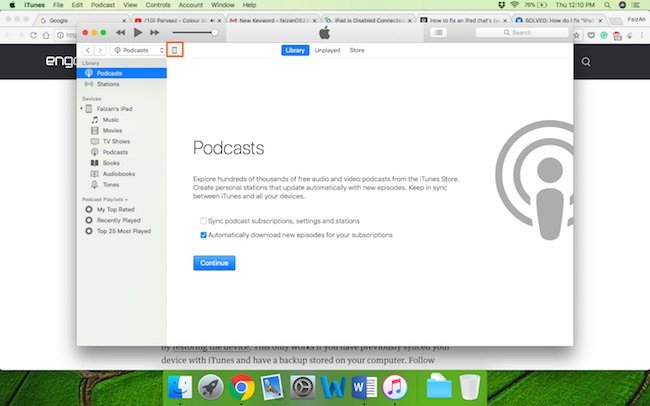Uncheck Automatically download new episodes
650x406 pixels.
click(203, 235)
